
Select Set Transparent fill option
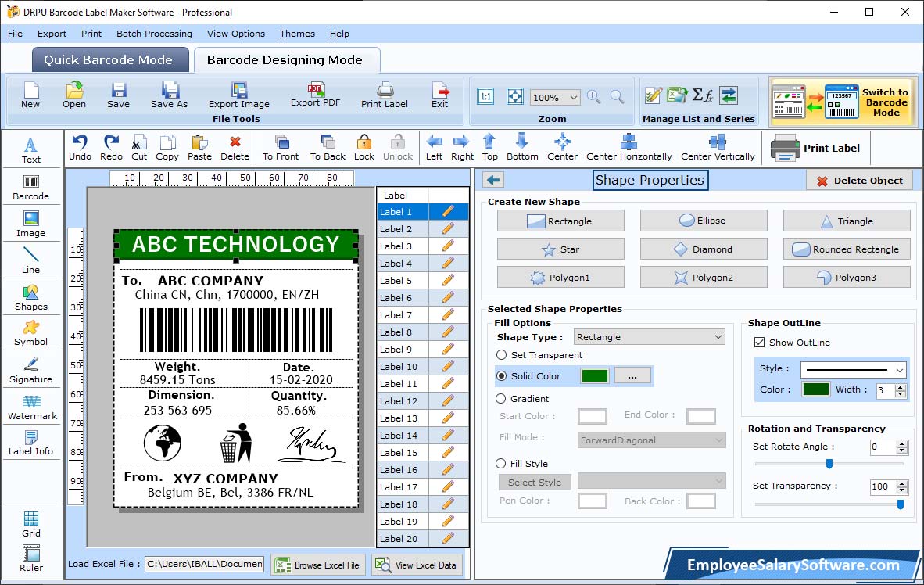pyautogui.click(x=502, y=355)
